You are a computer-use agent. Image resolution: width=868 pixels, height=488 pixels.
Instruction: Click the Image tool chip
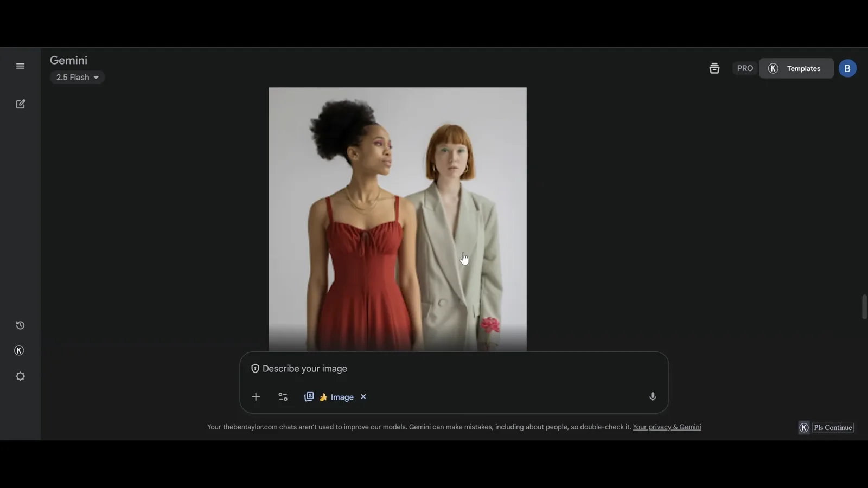[329, 397]
